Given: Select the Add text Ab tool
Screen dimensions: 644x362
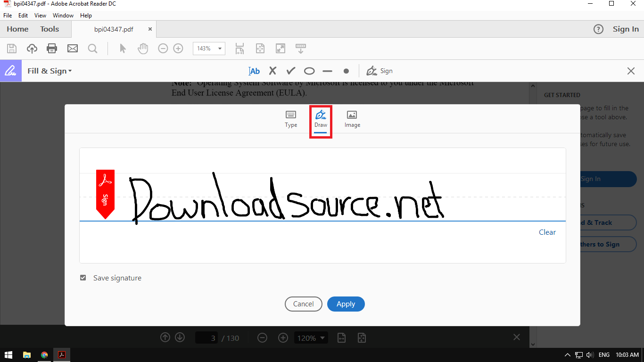Looking at the screenshot, I should click(x=254, y=71).
